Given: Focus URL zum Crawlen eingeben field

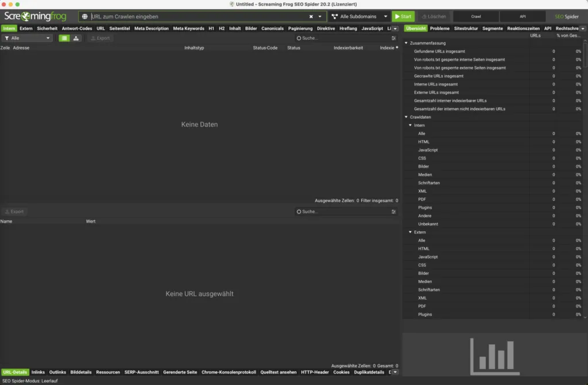Looking at the screenshot, I should [199, 17].
